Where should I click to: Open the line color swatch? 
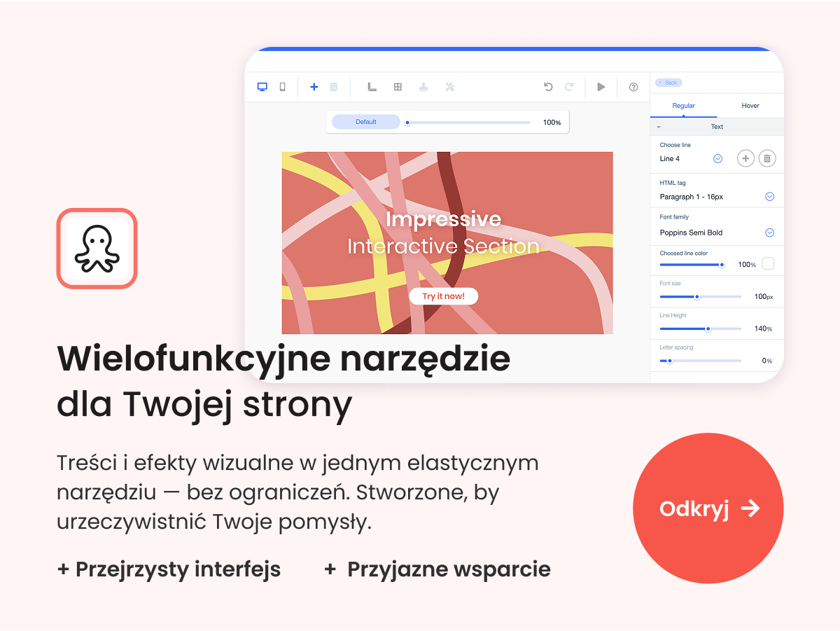[768, 264]
